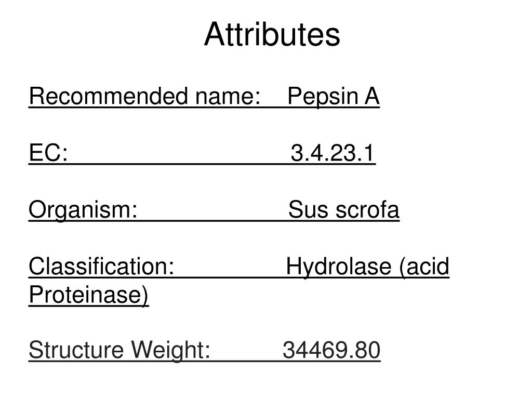Click the Classification label
532x399 pixels.
101,267
